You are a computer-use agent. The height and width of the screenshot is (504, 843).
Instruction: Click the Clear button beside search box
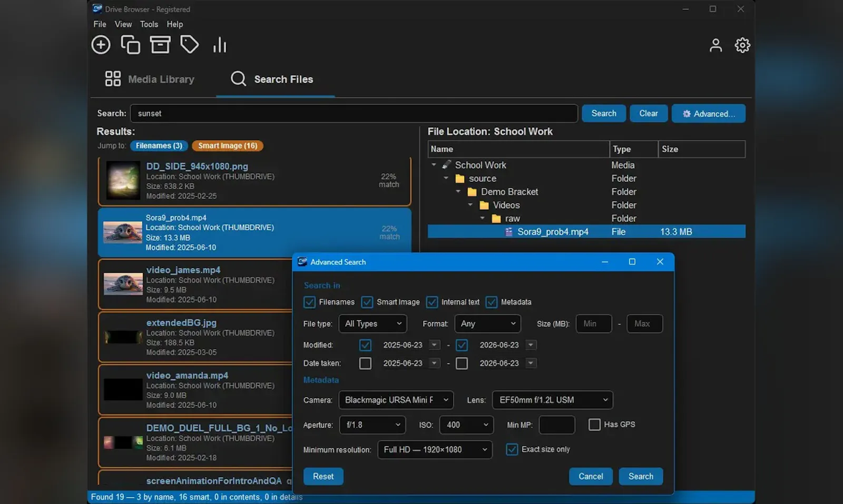coord(649,114)
